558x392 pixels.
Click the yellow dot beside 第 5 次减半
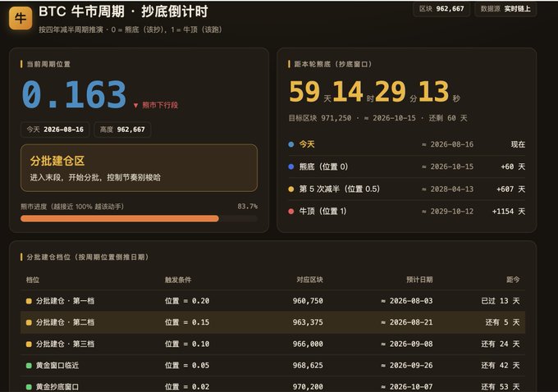point(291,189)
